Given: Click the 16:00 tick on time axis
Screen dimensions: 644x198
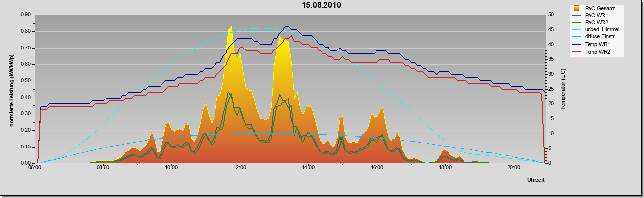Looking at the screenshot, I should 376,168.
